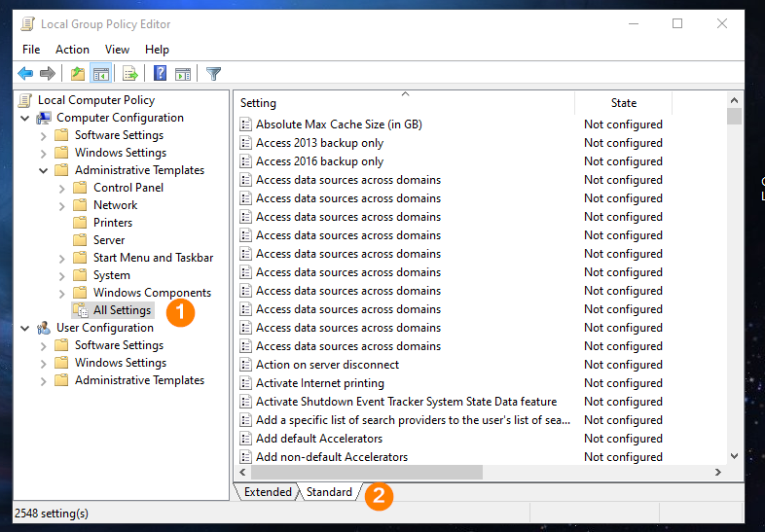This screenshot has height=532, width=765.
Task: Select Windows Settings under User Configuration
Action: [x=121, y=363]
